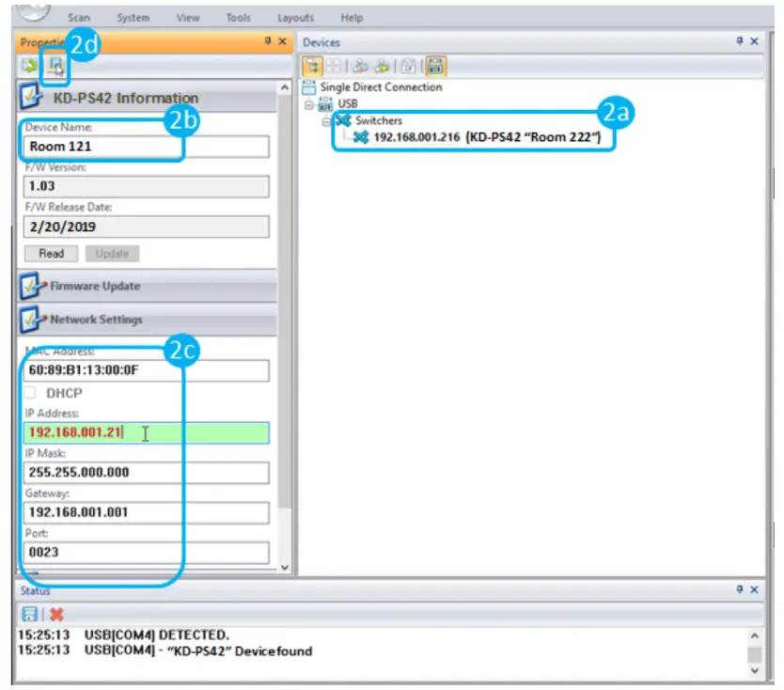Click the fifth Devices toolbar icon
The image size is (784, 690).
[408, 66]
